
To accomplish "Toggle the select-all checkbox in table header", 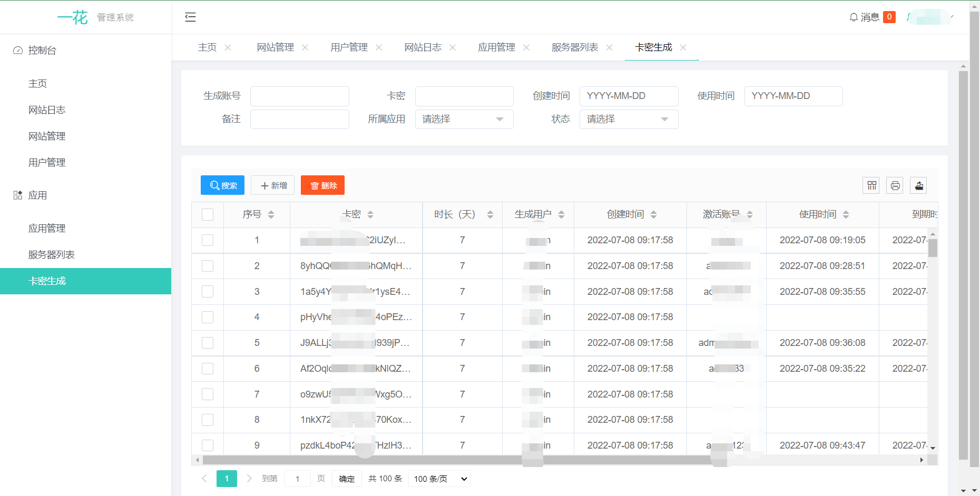I will (208, 214).
